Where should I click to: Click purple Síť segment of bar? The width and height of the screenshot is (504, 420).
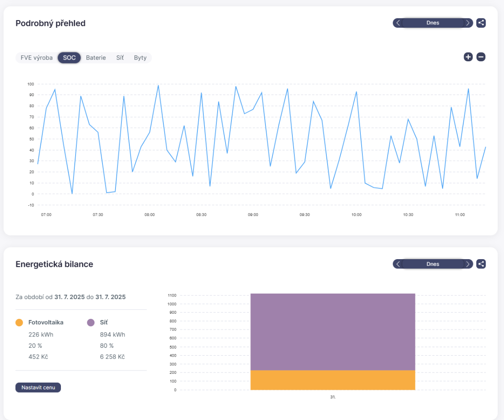(x=333, y=332)
